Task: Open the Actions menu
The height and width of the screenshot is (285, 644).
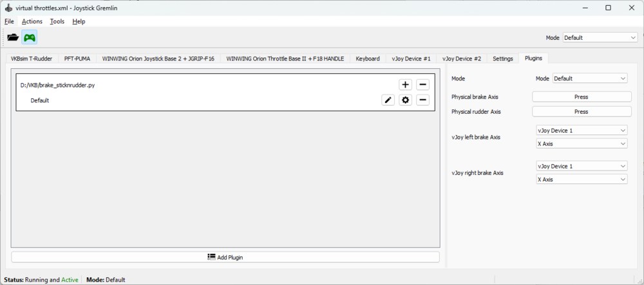Action: coord(32,21)
